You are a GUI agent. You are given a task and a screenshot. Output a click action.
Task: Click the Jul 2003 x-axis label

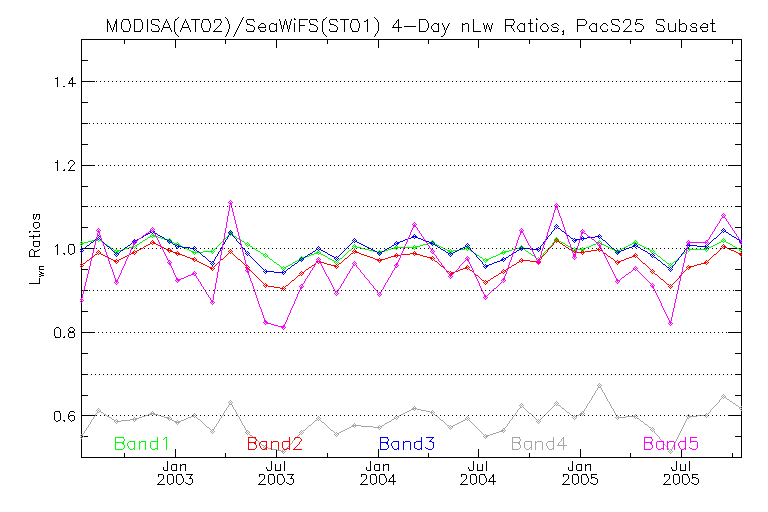coord(276,473)
